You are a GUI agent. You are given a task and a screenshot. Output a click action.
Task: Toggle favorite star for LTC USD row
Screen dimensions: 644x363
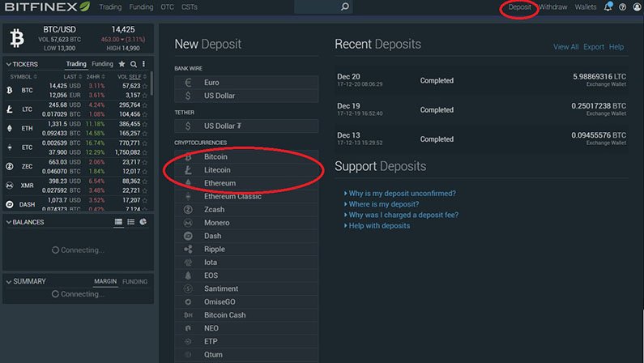(144, 105)
